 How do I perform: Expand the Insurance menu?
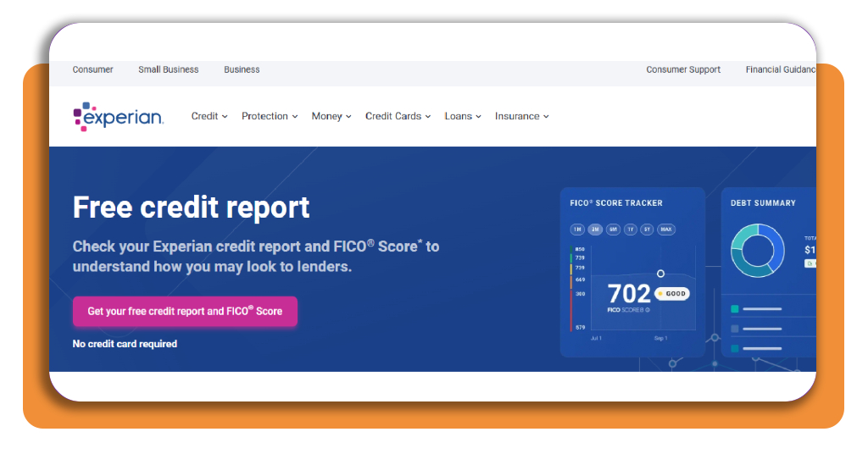521,116
